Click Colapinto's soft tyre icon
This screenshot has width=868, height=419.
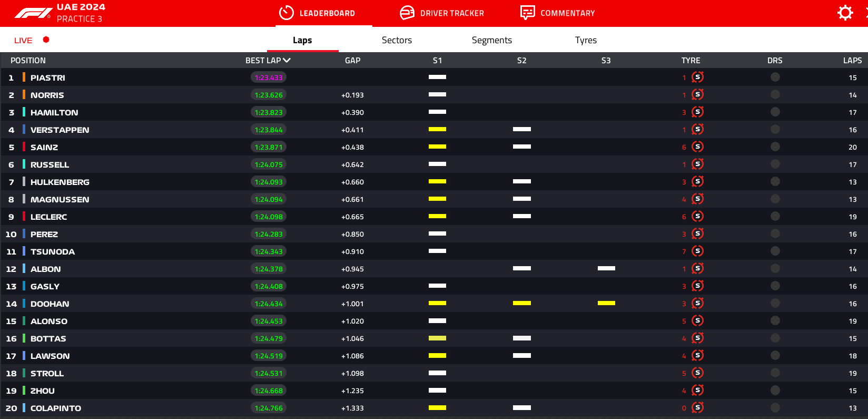(x=697, y=407)
